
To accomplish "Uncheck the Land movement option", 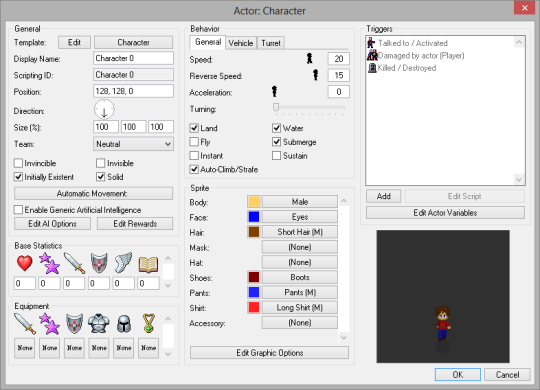I will click(194, 128).
